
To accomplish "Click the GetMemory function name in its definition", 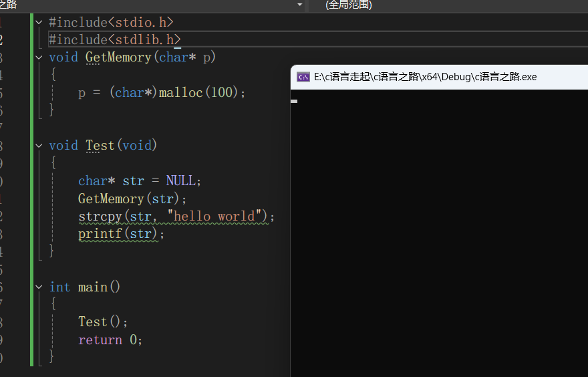I will pyautogui.click(x=118, y=57).
